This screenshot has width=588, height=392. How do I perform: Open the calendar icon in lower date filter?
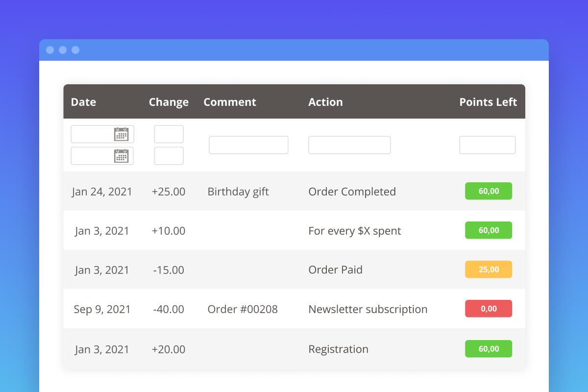pyautogui.click(x=121, y=156)
